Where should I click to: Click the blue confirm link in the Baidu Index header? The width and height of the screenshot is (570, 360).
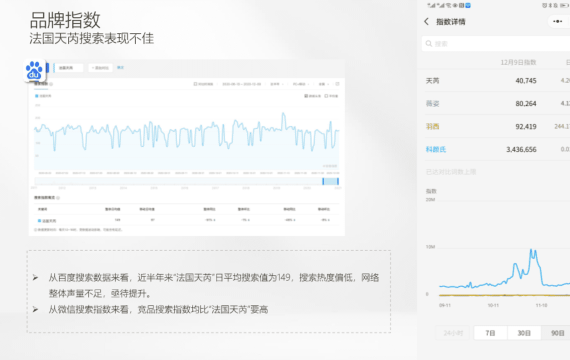pyautogui.click(x=120, y=68)
